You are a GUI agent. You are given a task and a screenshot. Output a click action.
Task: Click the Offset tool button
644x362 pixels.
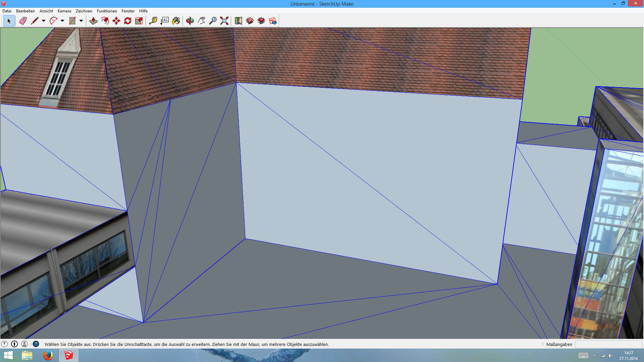105,21
